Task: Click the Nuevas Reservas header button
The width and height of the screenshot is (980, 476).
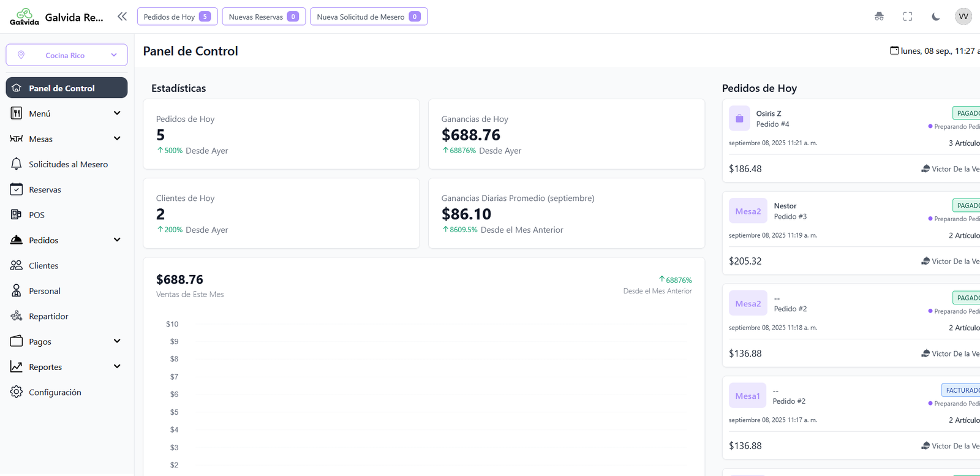Action: point(263,17)
